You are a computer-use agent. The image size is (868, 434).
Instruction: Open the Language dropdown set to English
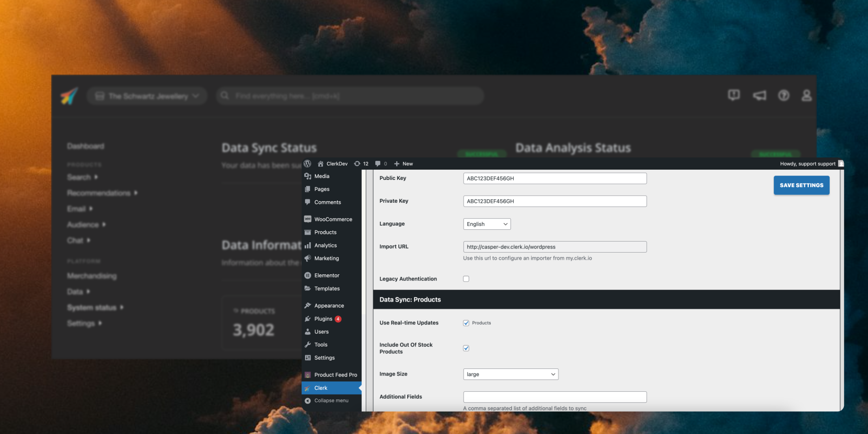tap(486, 224)
